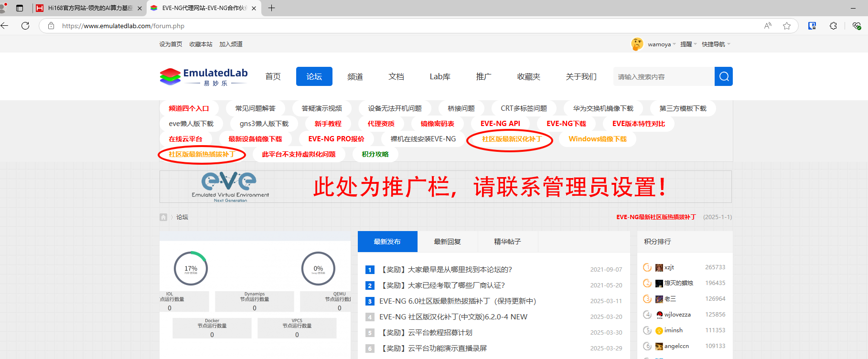The height and width of the screenshot is (359, 868).
Task: Click the blue sidebar extension icon in toolbar
Action: [812, 26]
